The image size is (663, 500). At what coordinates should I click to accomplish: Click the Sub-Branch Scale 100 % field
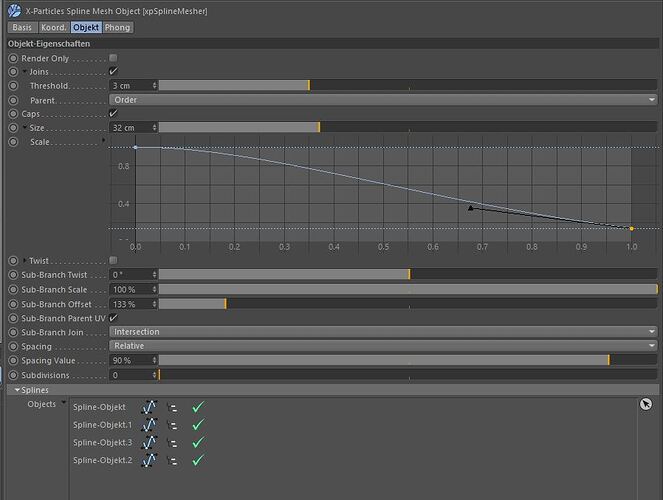coord(133,289)
